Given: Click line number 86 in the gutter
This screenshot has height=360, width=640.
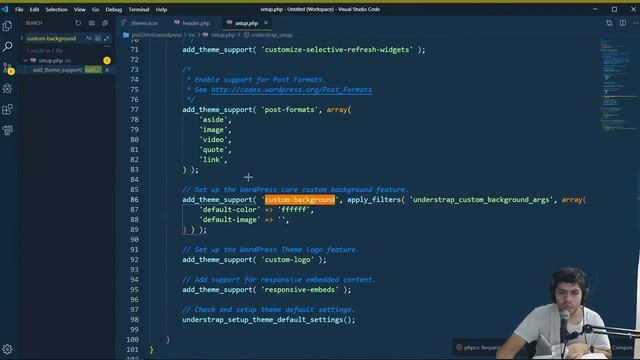Looking at the screenshot, I should [134, 200].
